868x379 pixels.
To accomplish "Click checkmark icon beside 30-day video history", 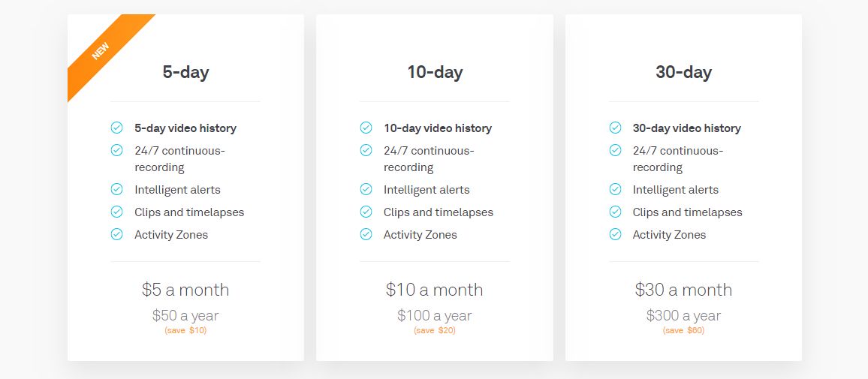I will tap(615, 128).
